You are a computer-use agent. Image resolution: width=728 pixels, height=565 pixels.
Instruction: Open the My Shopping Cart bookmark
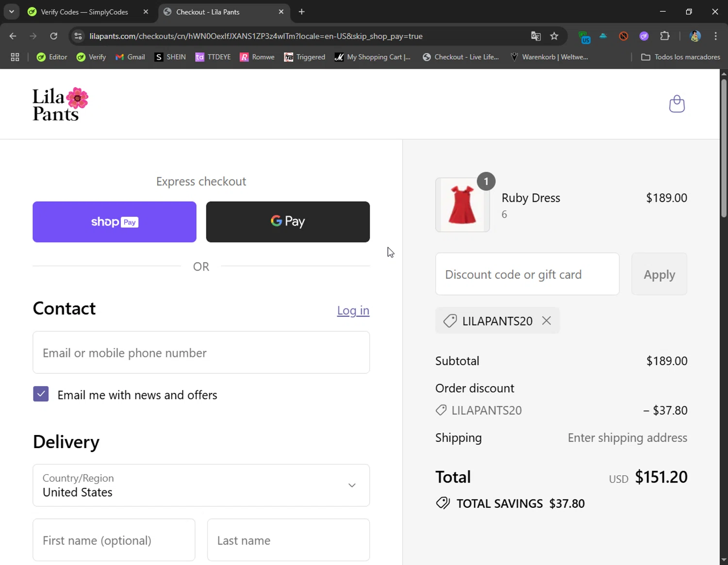click(372, 57)
